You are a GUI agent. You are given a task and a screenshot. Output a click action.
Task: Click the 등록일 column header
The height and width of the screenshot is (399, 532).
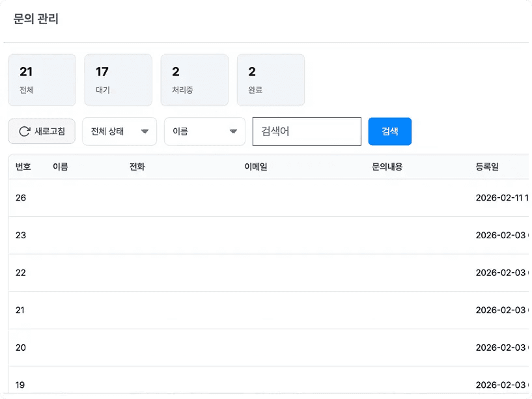(487, 167)
